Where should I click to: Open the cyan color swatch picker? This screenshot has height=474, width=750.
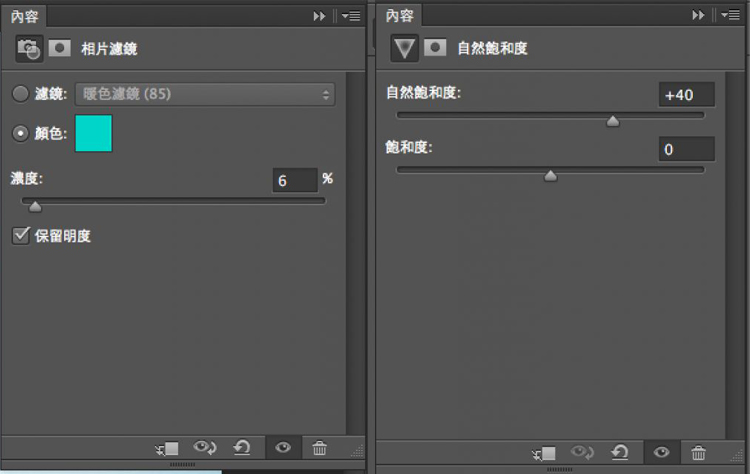click(94, 133)
